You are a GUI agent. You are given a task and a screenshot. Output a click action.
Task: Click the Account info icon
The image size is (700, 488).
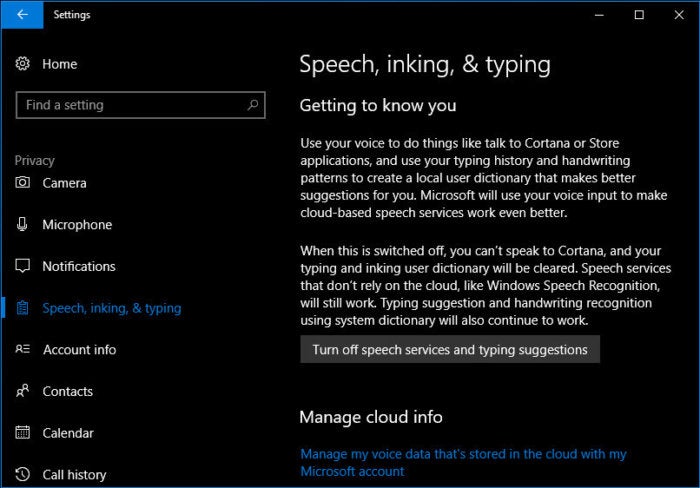[22, 349]
